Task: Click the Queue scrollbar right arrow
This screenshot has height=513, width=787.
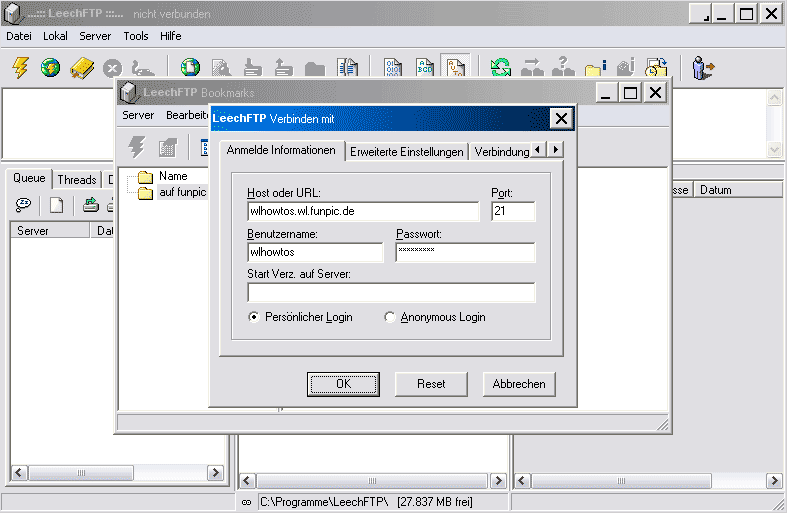Action: 215,473
